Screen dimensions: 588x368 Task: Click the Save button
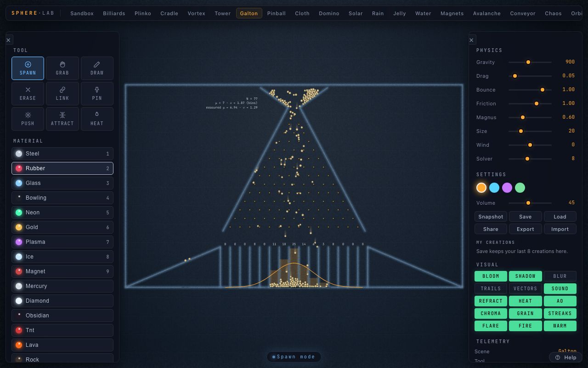point(525,217)
